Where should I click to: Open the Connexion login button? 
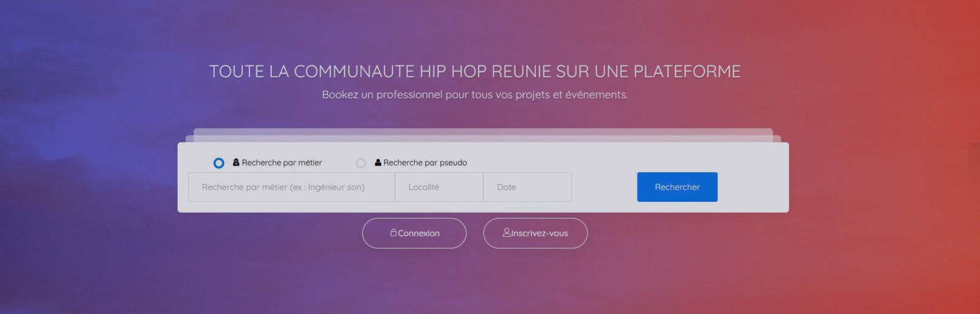pos(414,233)
